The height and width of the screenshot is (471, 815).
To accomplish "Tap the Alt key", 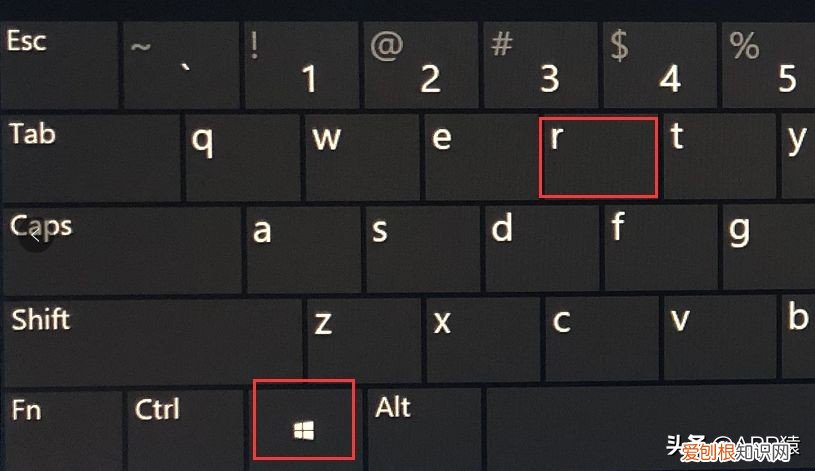I will [x=424, y=429].
